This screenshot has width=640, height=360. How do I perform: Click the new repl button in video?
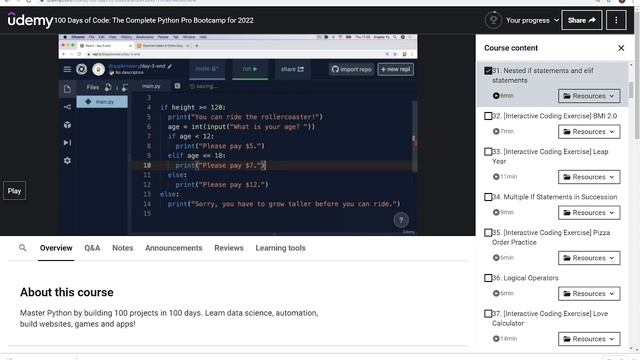[396, 69]
